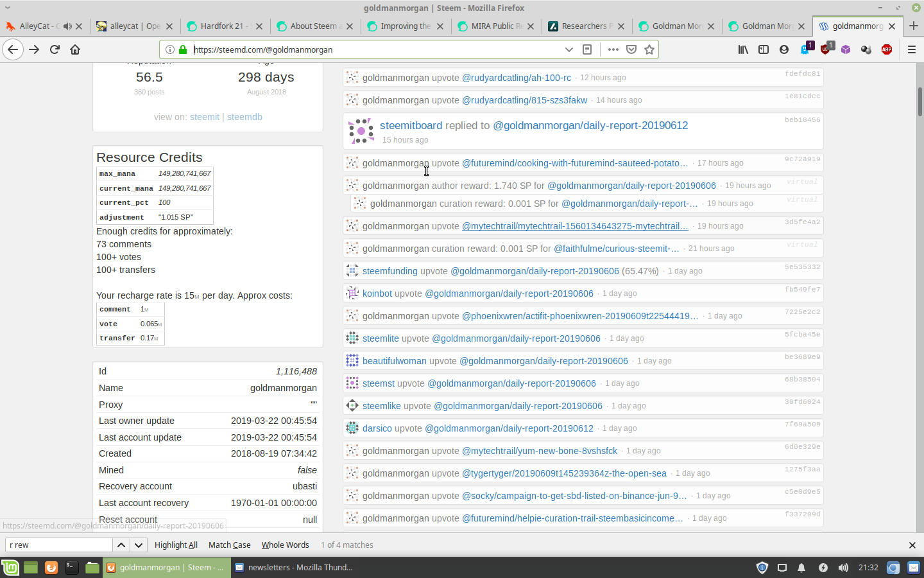924x578 pixels.
Task: Switch to the MIRA Public Re tab
Action: 495,26
